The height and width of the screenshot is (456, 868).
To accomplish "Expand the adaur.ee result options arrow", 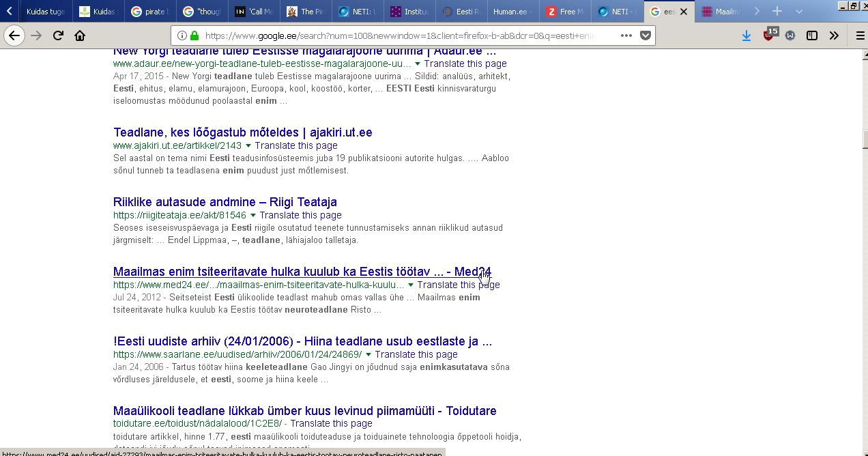I will point(417,63).
